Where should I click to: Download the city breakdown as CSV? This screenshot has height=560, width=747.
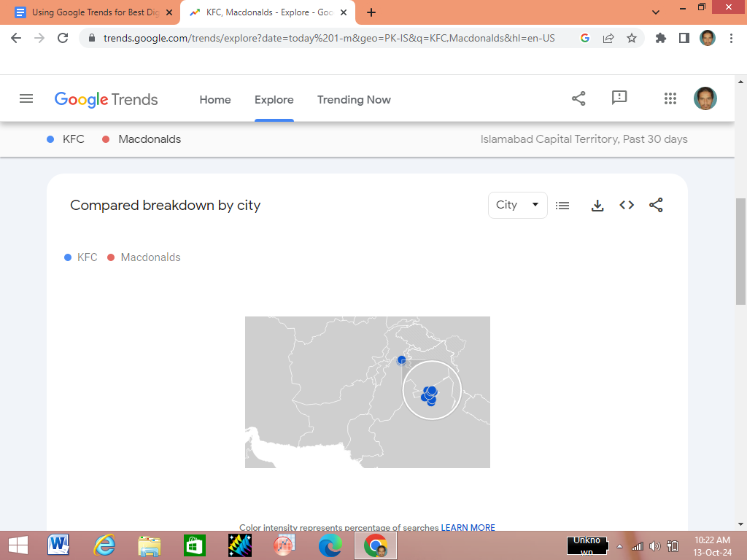597,206
